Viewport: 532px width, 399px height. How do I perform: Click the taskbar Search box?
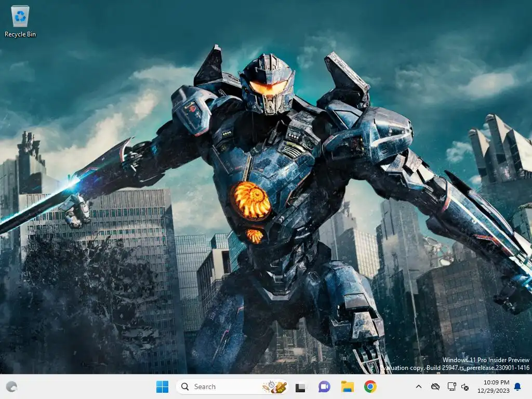click(x=232, y=387)
